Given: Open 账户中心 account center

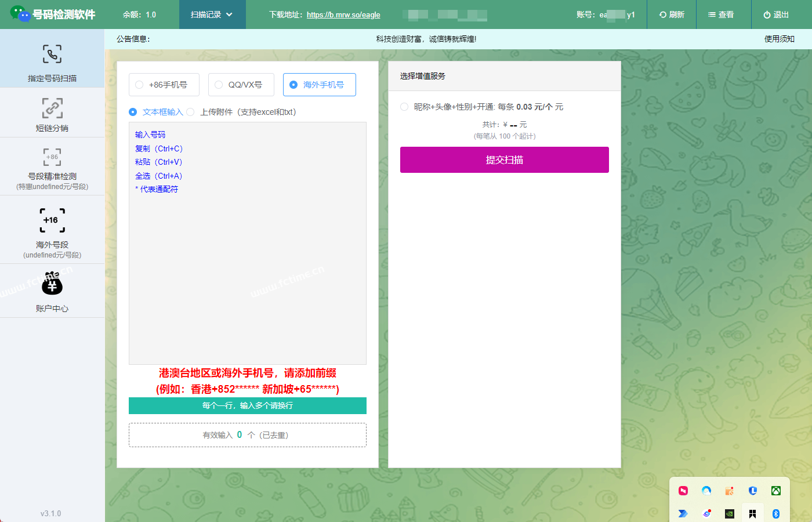Looking at the screenshot, I should [x=52, y=290].
